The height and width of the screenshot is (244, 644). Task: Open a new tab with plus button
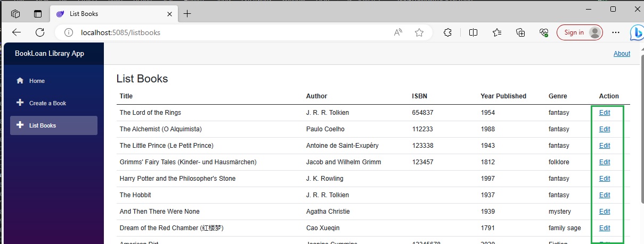[x=187, y=14]
